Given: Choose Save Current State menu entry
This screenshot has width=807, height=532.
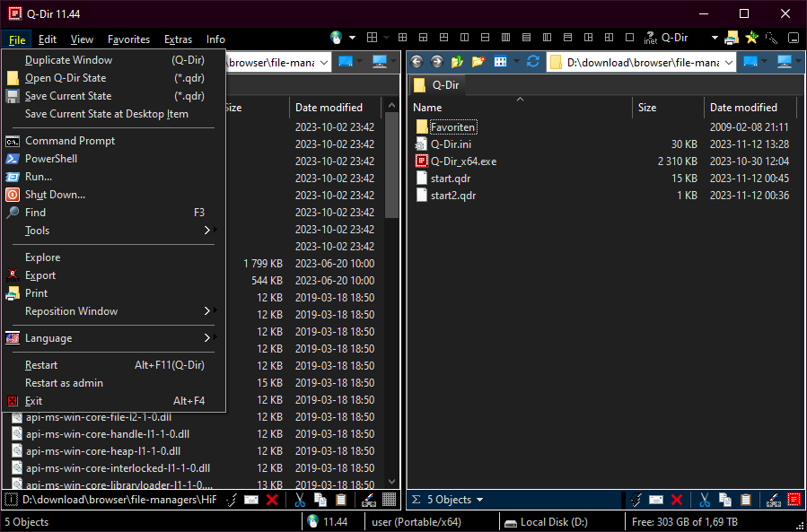Looking at the screenshot, I should 68,96.
